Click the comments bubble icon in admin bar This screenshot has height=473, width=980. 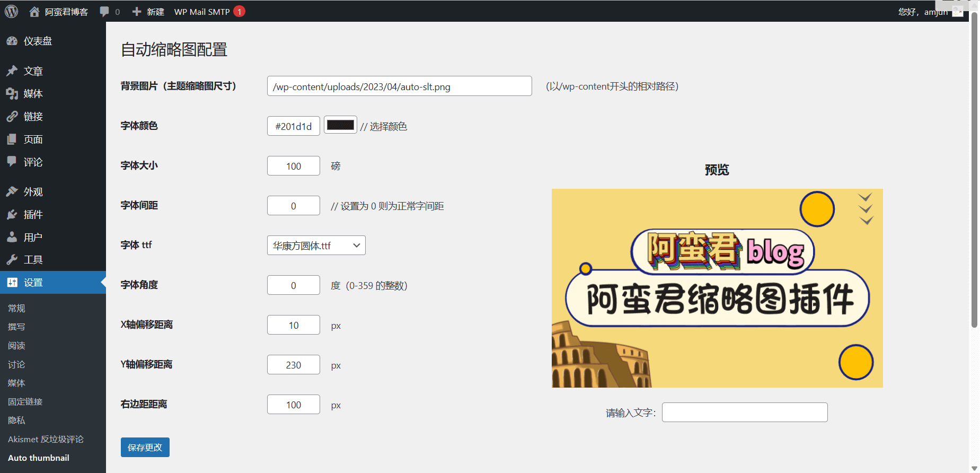pyautogui.click(x=104, y=12)
